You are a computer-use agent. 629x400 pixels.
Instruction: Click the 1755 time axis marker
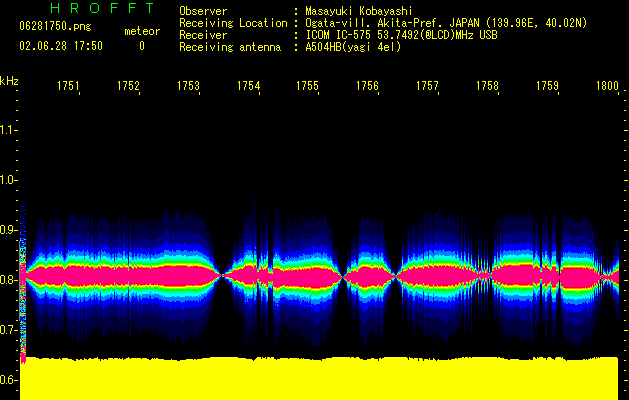(x=307, y=86)
